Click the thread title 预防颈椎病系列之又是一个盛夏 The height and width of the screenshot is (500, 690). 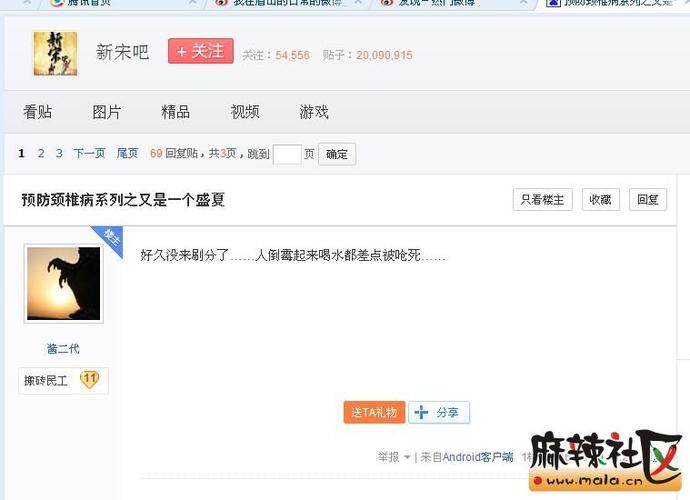tap(123, 200)
